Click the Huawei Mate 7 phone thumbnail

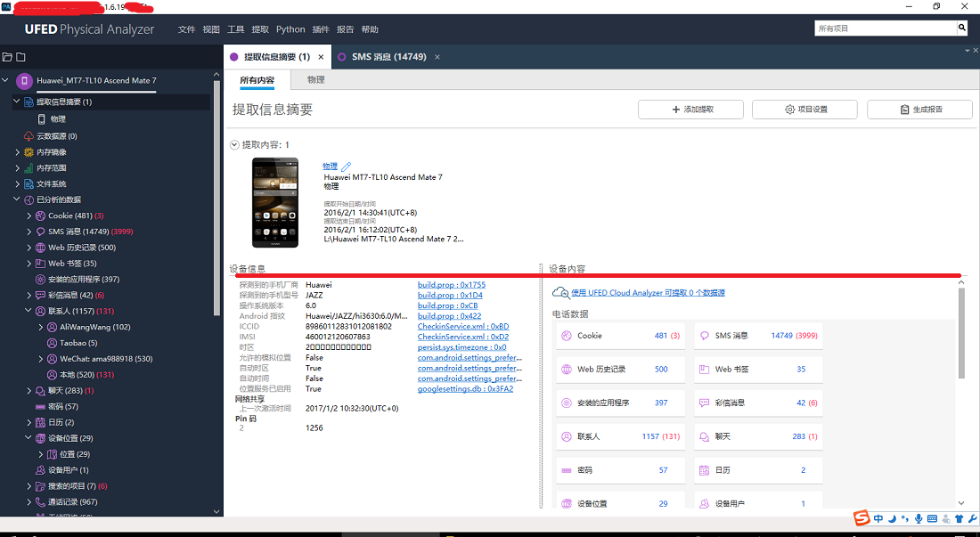[275, 203]
